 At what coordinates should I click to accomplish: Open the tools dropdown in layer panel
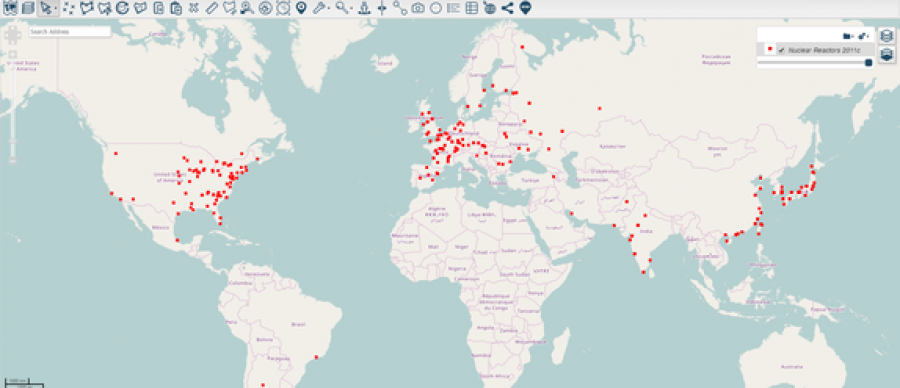click(x=864, y=36)
